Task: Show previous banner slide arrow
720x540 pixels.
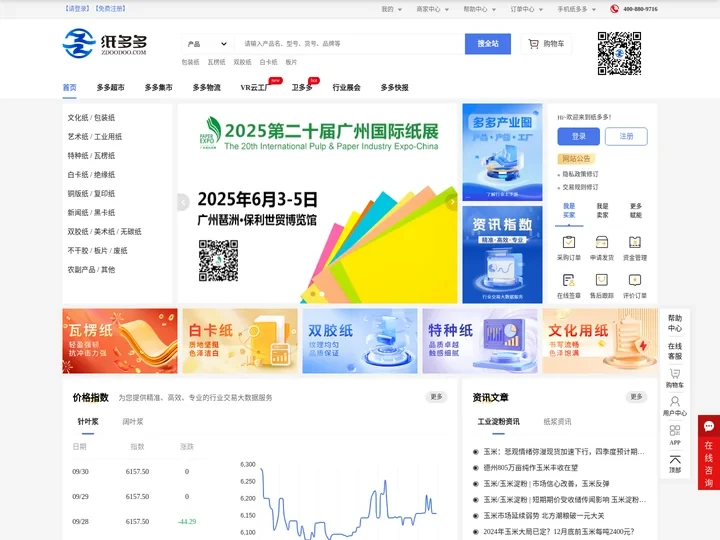Action: pyautogui.click(x=183, y=202)
